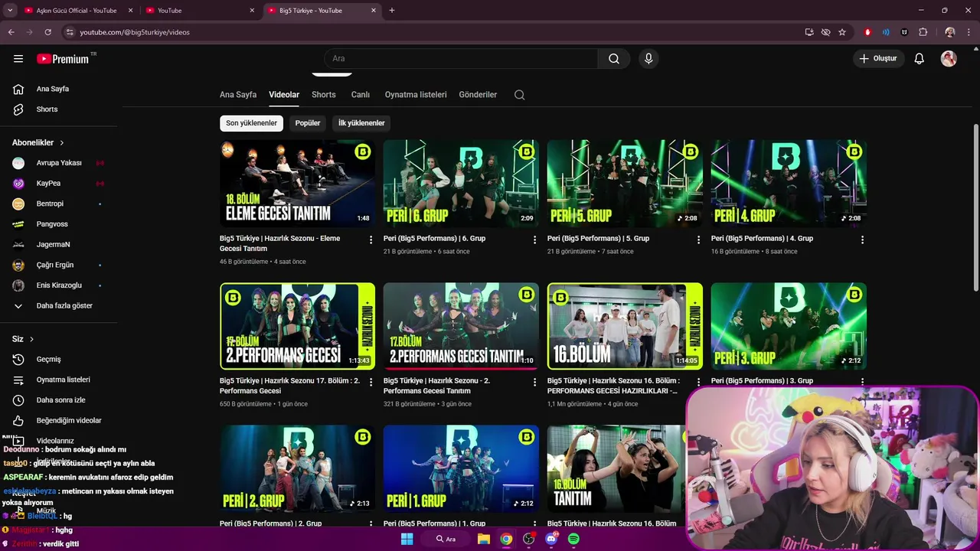Open options for Peri 5. Grup video
Viewport: 980px width, 551px height.
[x=698, y=240]
